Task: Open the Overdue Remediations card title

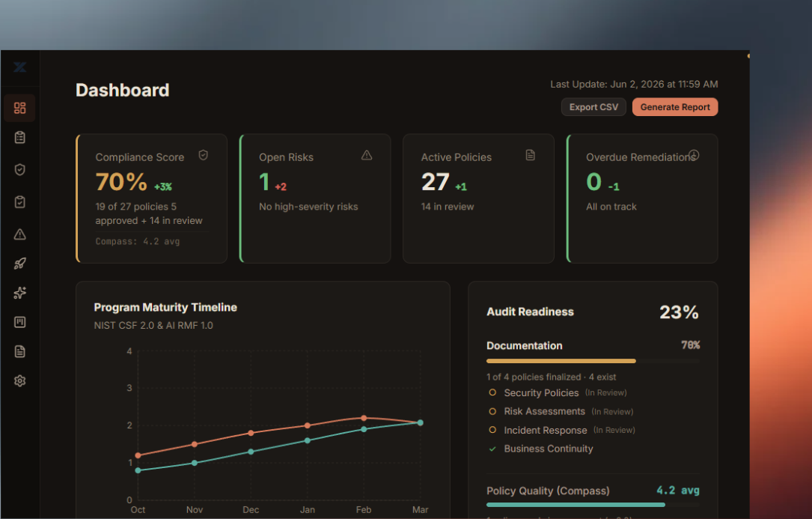Action: click(639, 157)
